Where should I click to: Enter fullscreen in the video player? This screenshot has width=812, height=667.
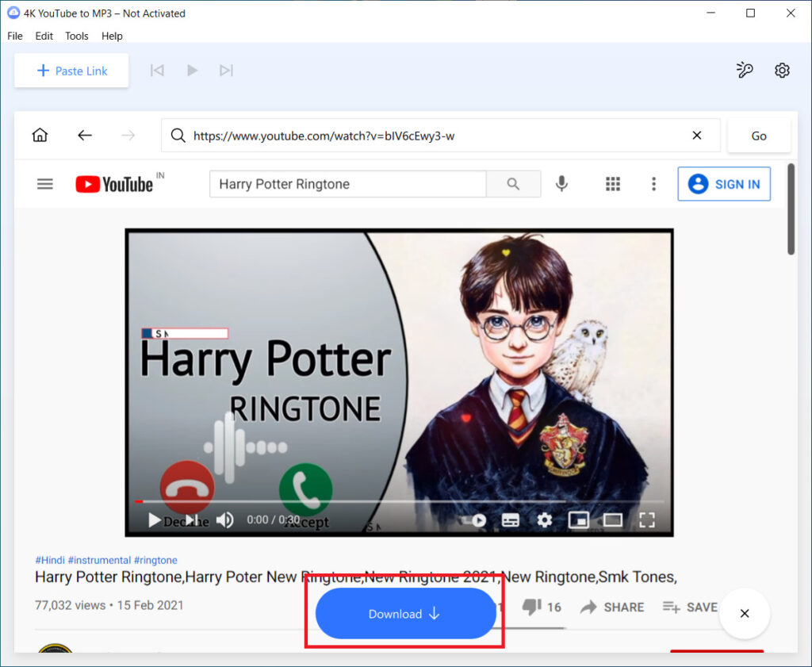647,520
